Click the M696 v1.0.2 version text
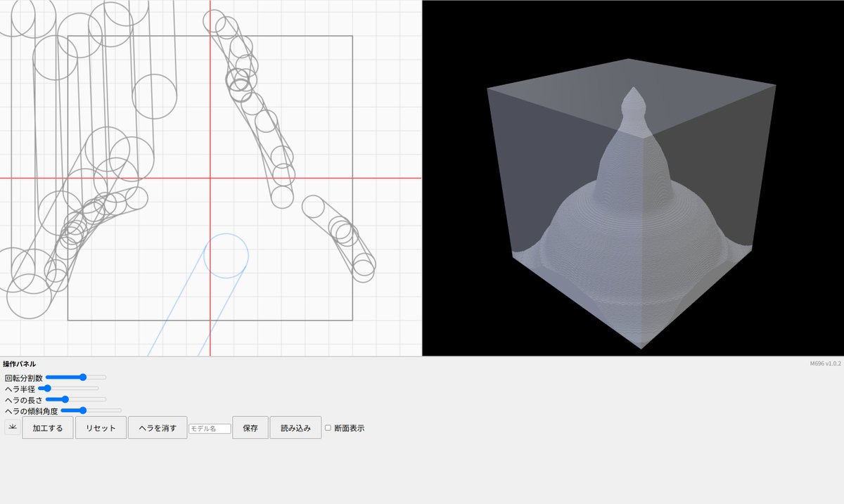 click(x=826, y=363)
